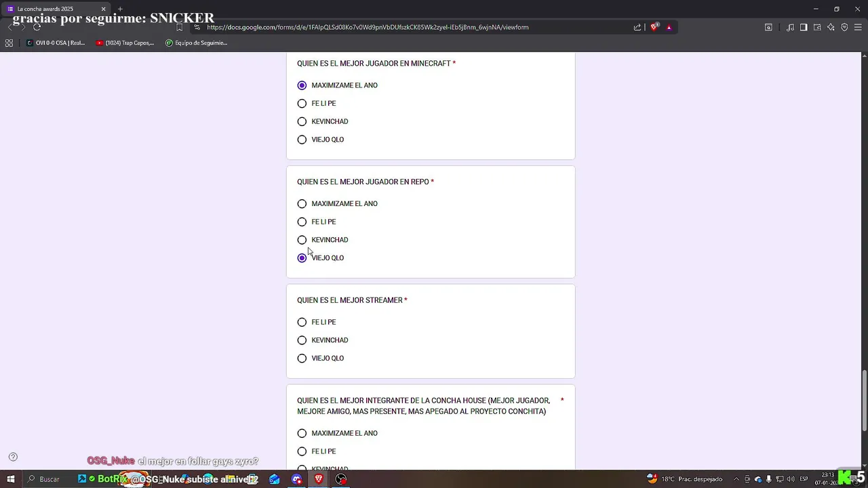Click the ESP language indicator in tray
This screenshot has height=488, width=868.
point(804,479)
